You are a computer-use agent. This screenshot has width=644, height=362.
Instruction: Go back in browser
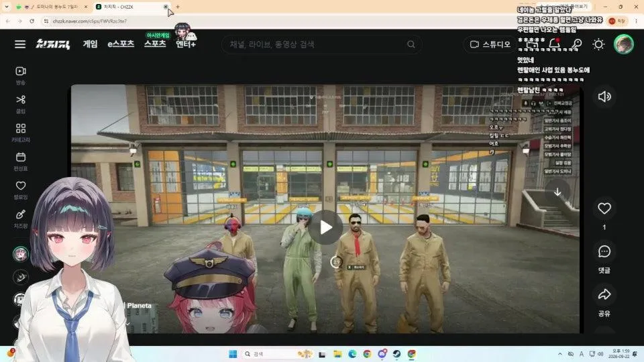8,21
